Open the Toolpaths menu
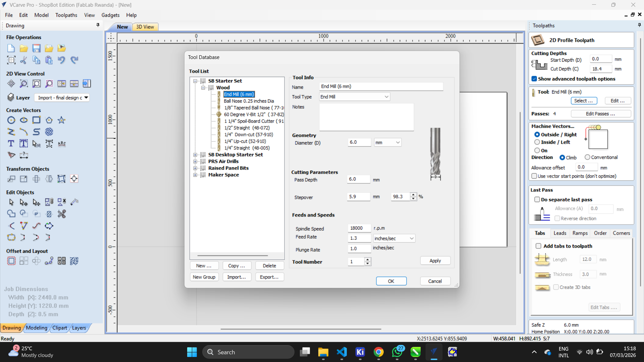The width and height of the screenshot is (644, 362). [66, 15]
